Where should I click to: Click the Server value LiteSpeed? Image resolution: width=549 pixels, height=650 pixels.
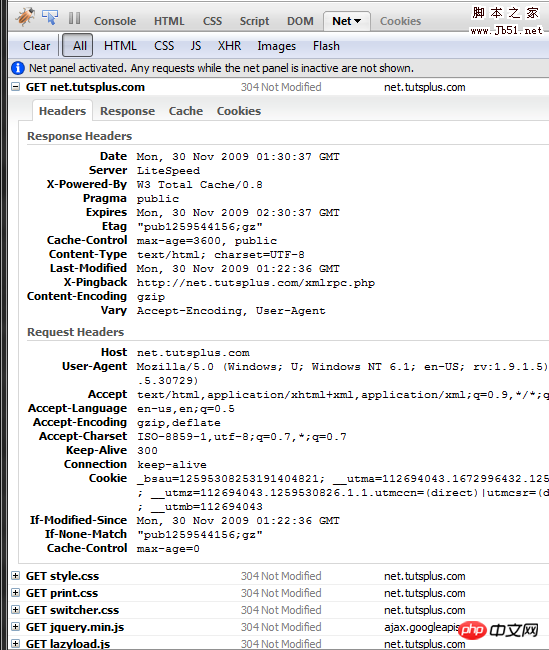(x=168, y=171)
